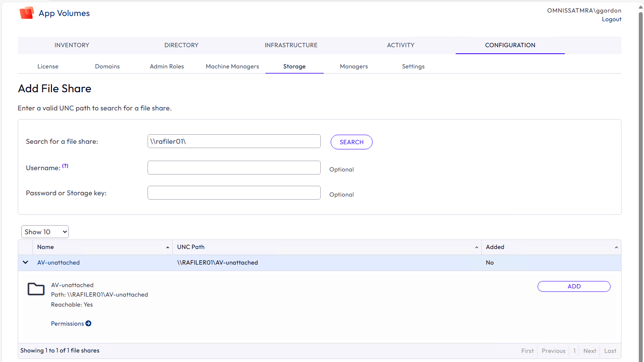Screen dimensions: 644x362
Task: Open the Permissions link
Action: [68, 323]
